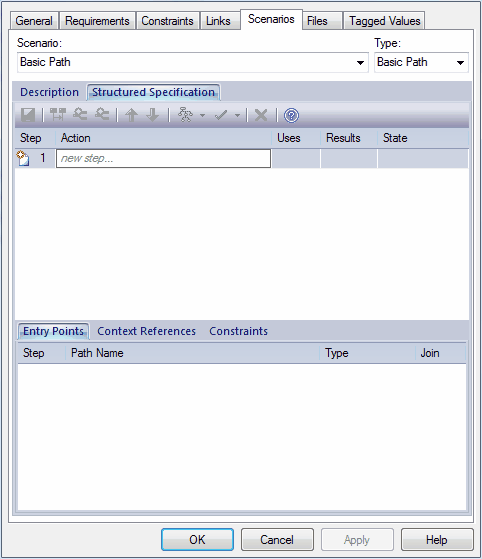The height and width of the screenshot is (559, 482).
Task: Click the generate diagram flowchart icon
Action: [185, 115]
